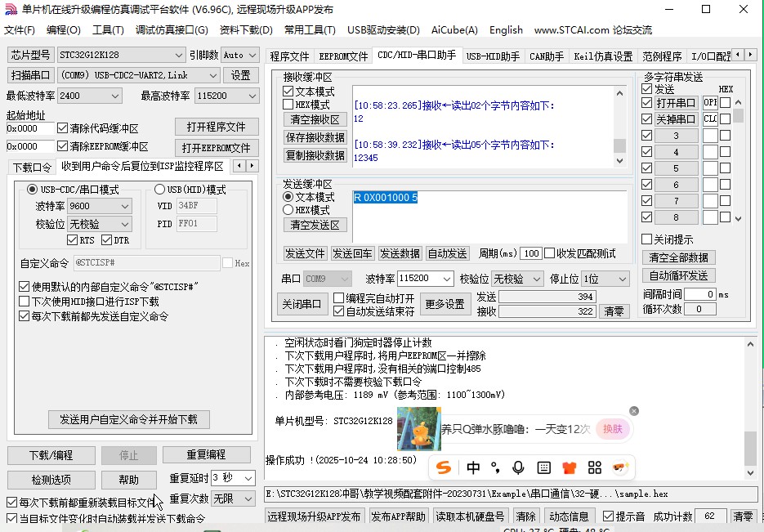Click the 打开程序文件 button
This screenshot has width=764, height=532.
(217, 127)
